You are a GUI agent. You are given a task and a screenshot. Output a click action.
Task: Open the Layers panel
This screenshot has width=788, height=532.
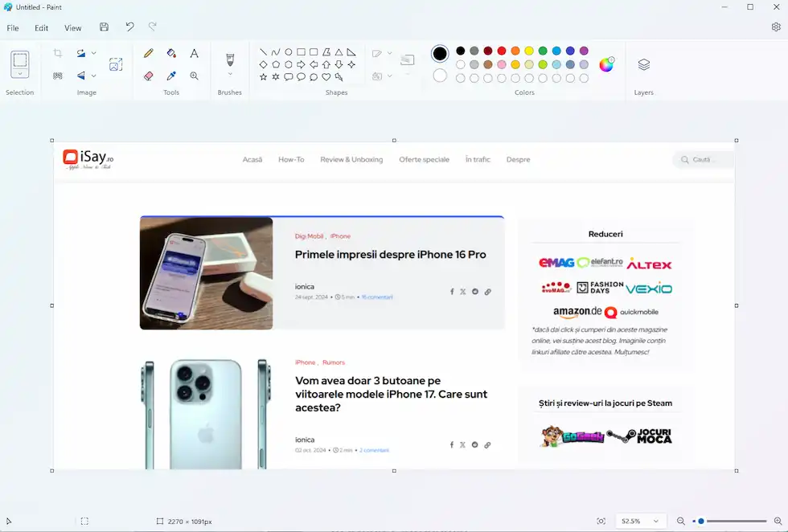644,64
